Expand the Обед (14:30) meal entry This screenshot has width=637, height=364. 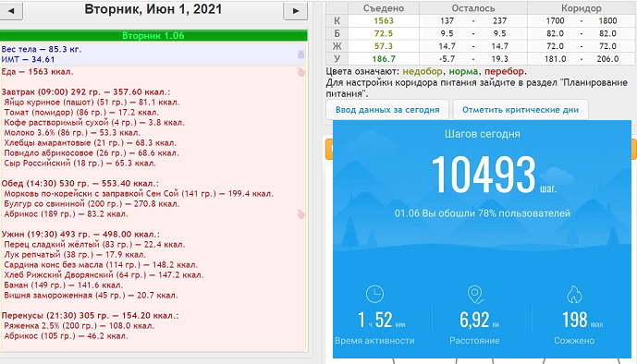coord(80,184)
